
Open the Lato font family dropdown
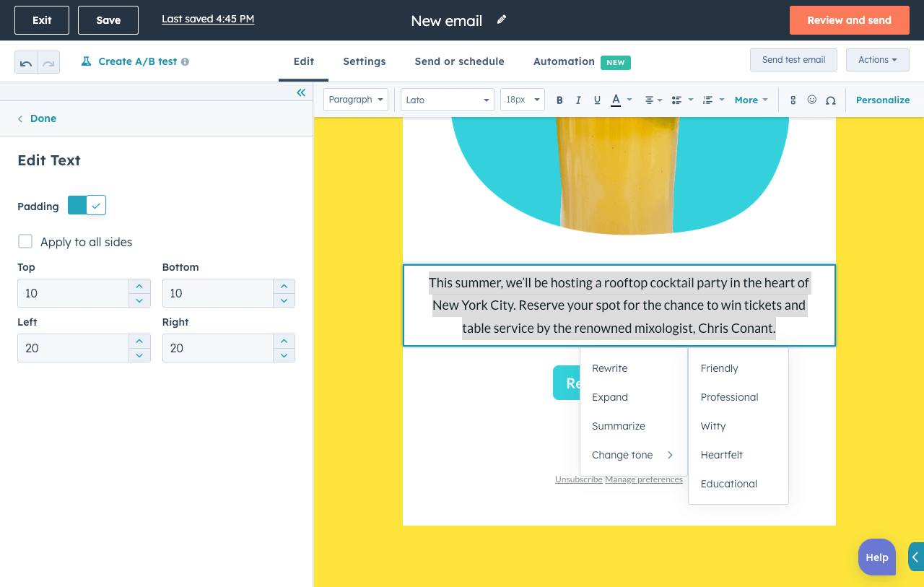pyautogui.click(x=447, y=100)
